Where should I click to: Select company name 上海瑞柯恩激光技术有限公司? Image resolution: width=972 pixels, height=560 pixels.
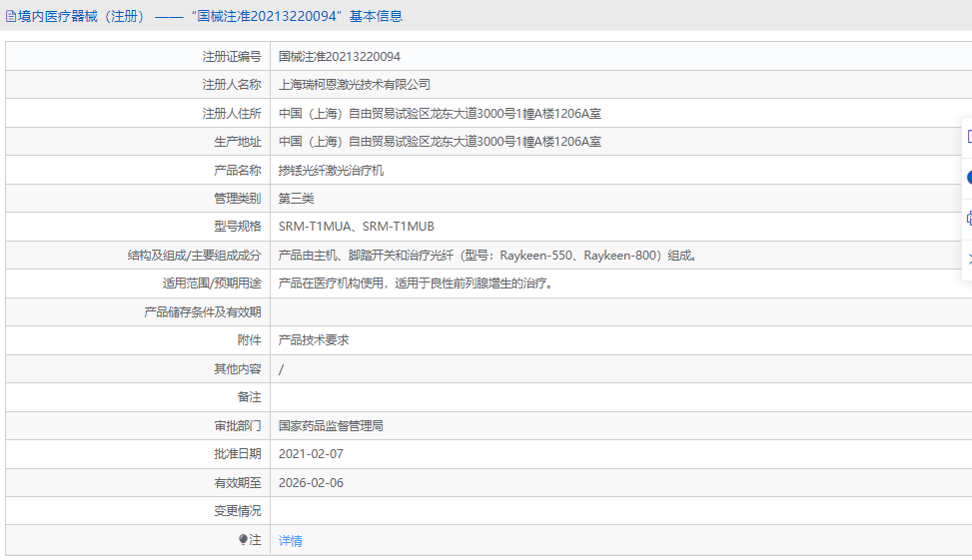click(x=354, y=84)
